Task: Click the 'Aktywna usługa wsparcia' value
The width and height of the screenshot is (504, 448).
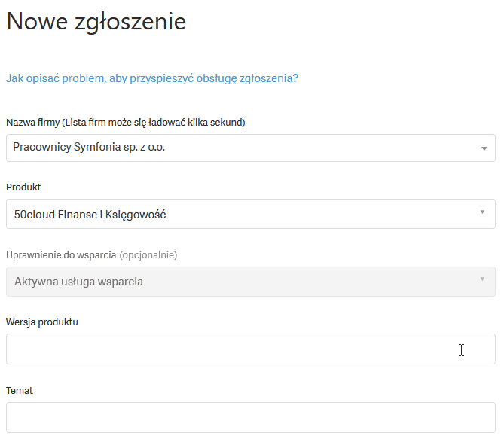Action: coord(79,282)
